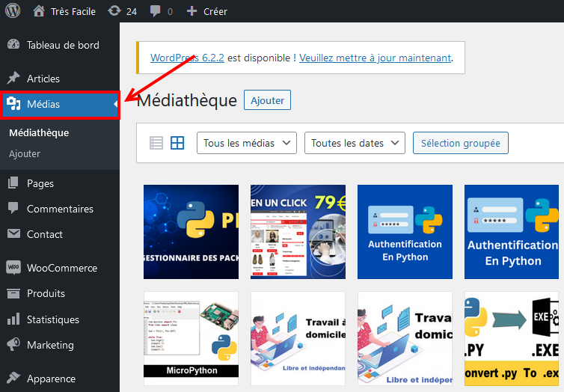Image resolution: width=564 pixels, height=392 pixels.
Task: Select the larger Travail à domicile thumbnail
Action: coord(405,338)
